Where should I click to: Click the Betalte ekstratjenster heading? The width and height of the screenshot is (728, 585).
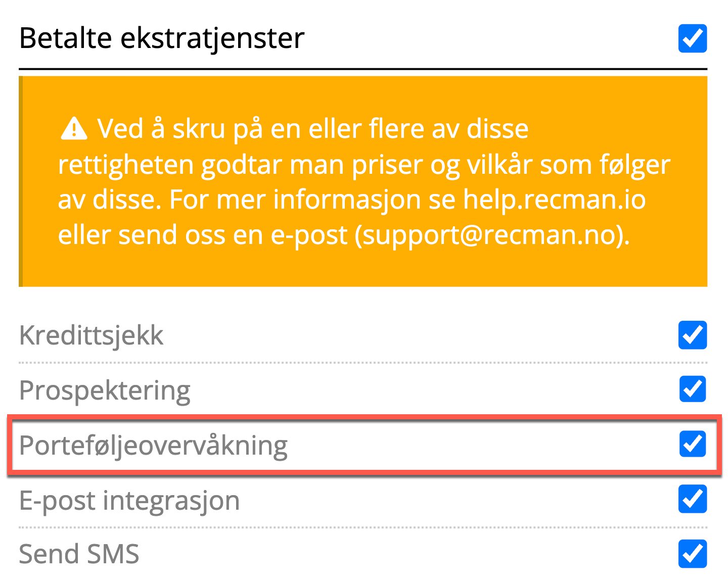(162, 38)
